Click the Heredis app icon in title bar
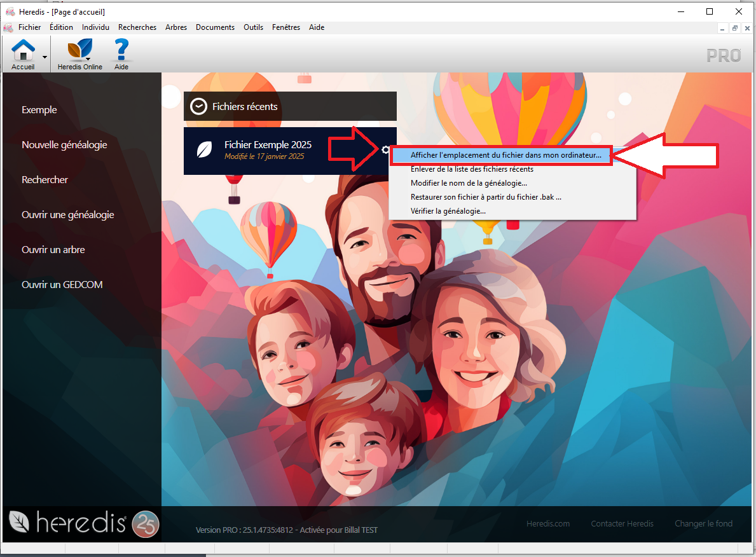Image resolution: width=756 pixels, height=557 pixels. (x=10, y=11)
